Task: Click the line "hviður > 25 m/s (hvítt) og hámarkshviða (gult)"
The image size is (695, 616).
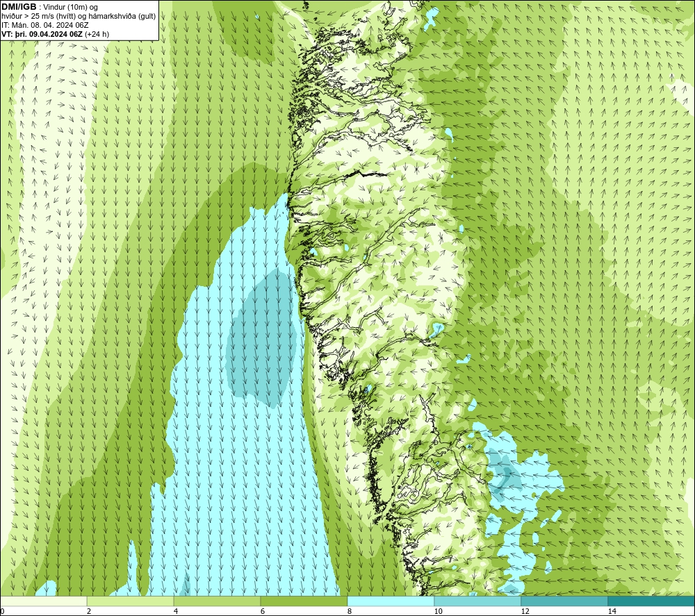Action: point(79,16)
